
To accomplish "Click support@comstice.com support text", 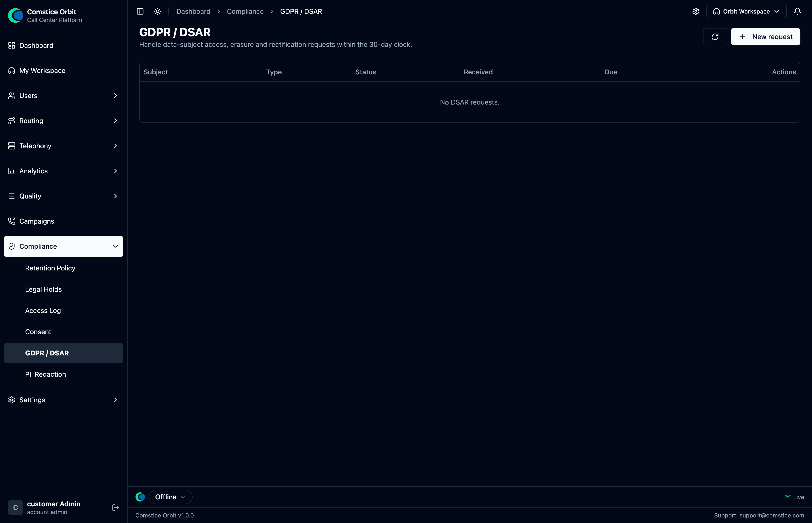I will pyautogui.click(x=772, y=516).
